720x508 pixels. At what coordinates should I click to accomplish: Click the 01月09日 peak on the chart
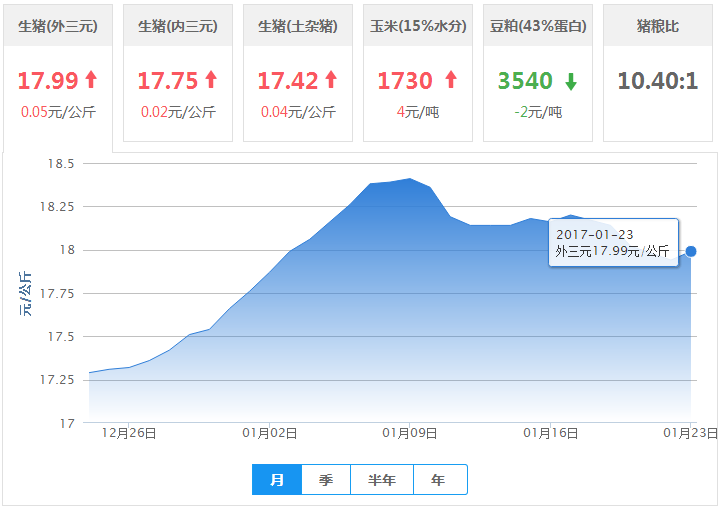pyautogui.click(x=410, y=179)
